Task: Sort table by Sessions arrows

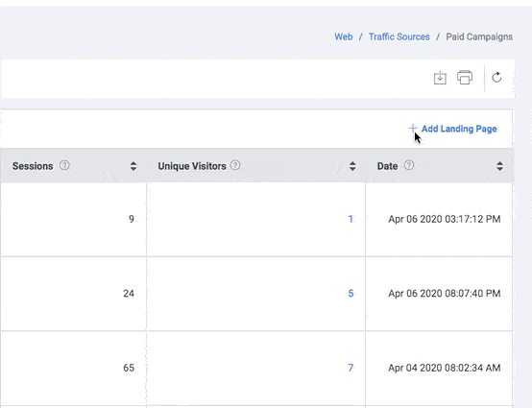Action: pyautogui.click(x=133, y=166)
